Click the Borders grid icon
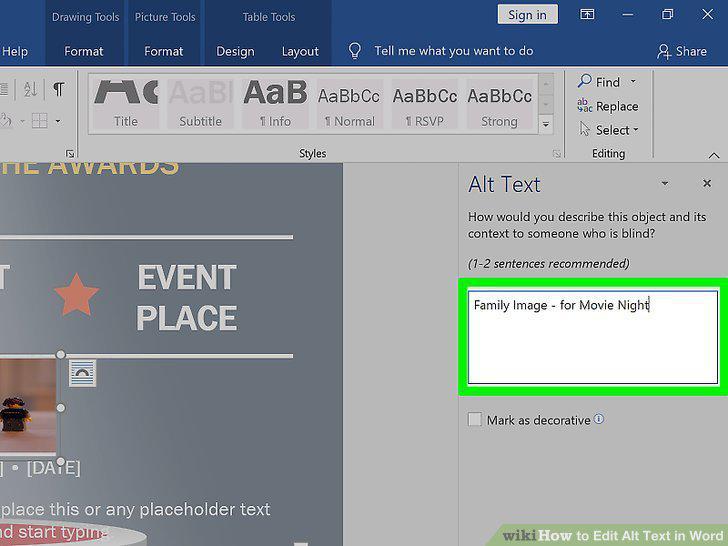 click(39, 121)
